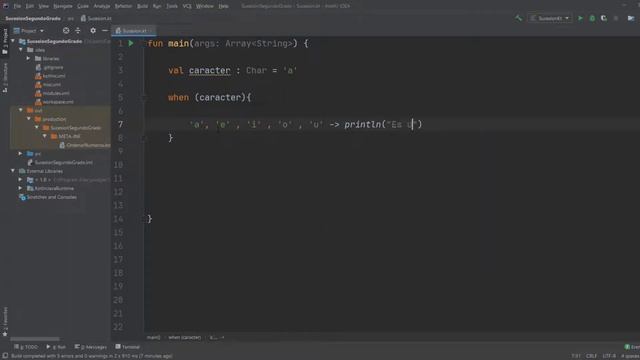Click the locate-file target icon in Project panel
This screenshot has width=640, height=360.
pyautogui.click(x=66, y=31)
